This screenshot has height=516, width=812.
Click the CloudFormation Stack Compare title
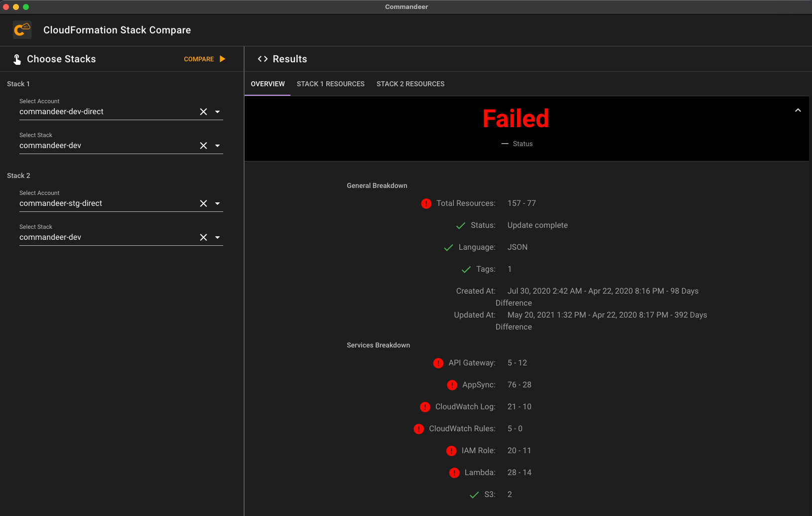117,30
